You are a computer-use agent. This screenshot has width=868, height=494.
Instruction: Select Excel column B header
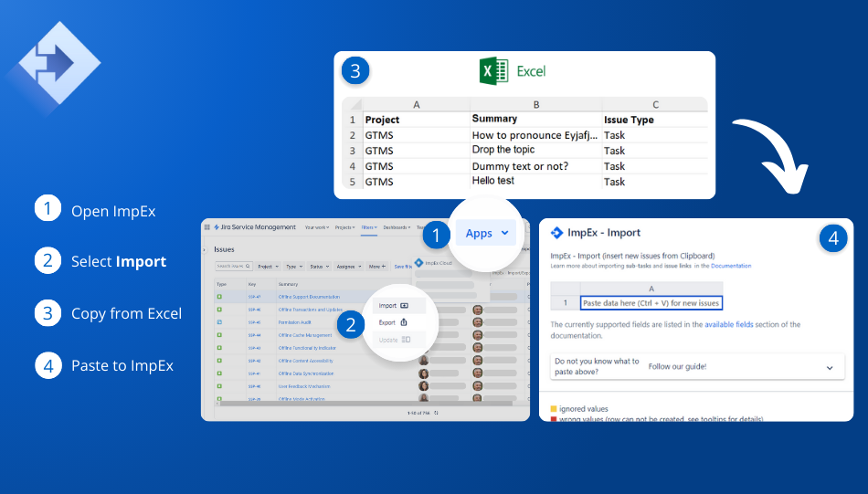tap(535, 104)
